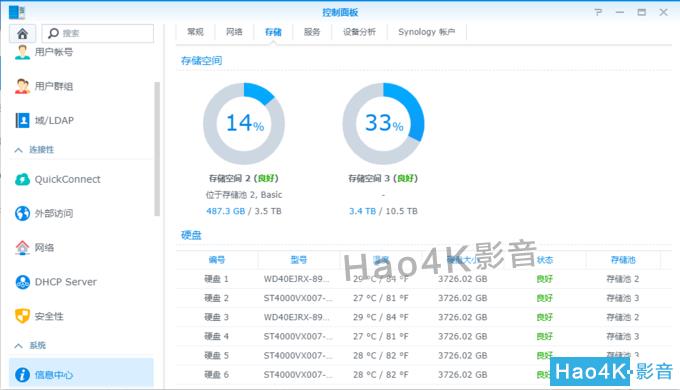Open the 用户帐号 user icon
This screenshot has width=680, height=390.
click(x=22, y=52)
